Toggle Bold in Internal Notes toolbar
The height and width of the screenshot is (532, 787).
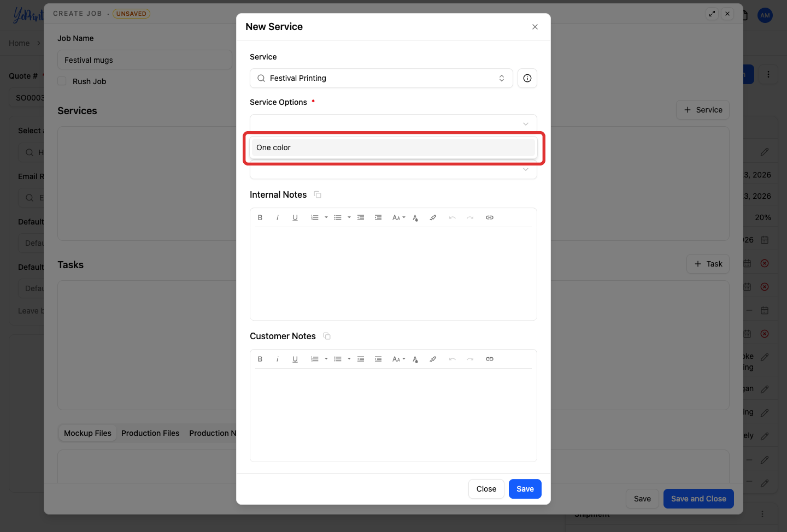260,217
